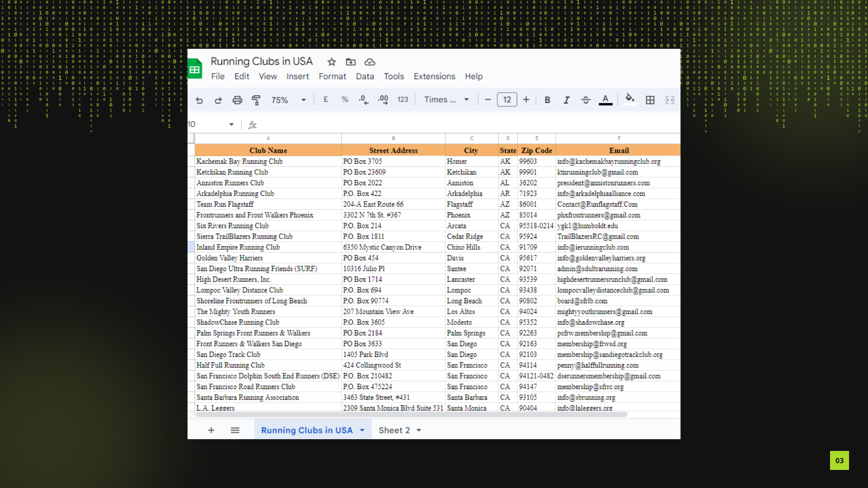Screen dimensions: 868x488
Task: Show the all sheets list
Action: click(235, 430)
